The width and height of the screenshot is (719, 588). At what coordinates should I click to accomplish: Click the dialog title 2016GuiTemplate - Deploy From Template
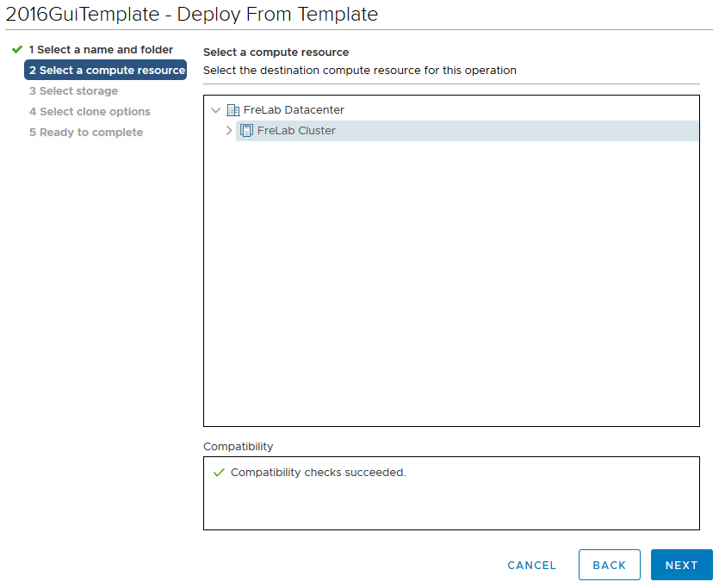(x=192, y=15)
